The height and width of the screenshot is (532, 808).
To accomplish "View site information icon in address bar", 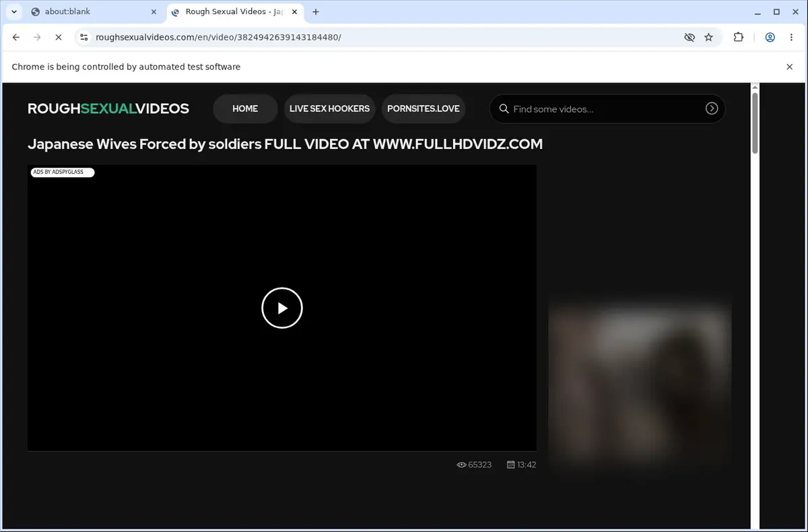I will click(84, 38).
